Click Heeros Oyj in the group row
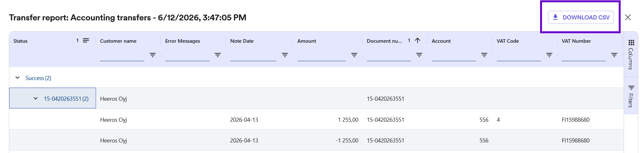This screenshot has height=153, width=644. click(x=113, y=98)
